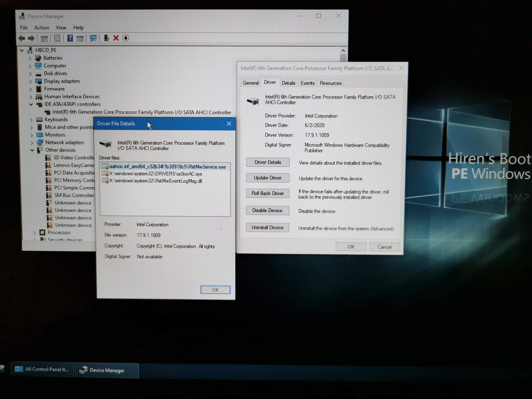Click Scan for hardware changes monitor icon
The image size is (532, 399).
(x=93, y=38)
